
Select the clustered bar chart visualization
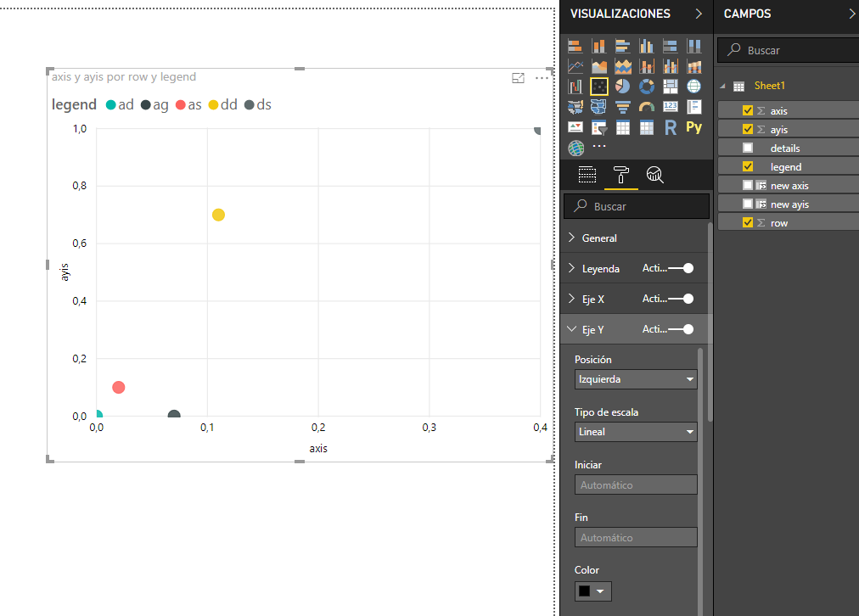click(x=623, y=46)
